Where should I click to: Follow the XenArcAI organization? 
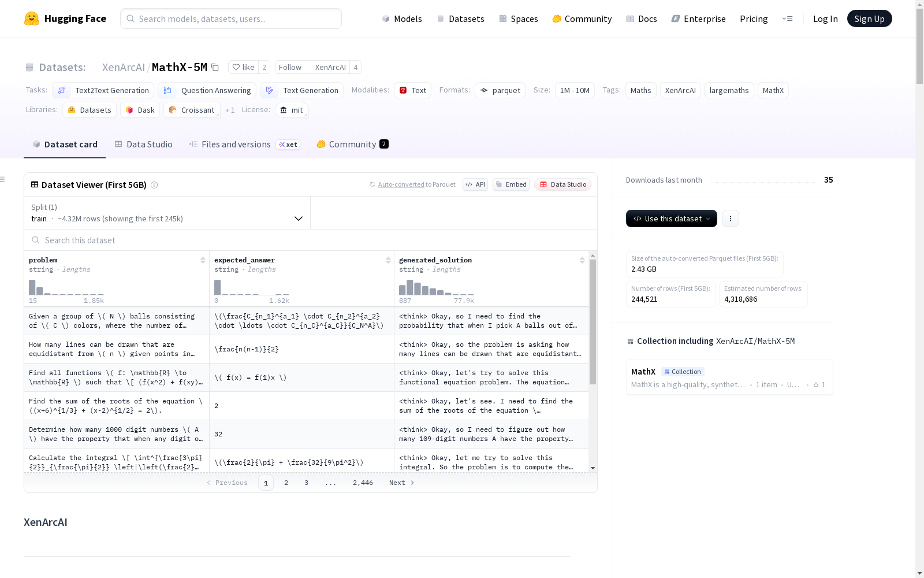click(290, 67)
